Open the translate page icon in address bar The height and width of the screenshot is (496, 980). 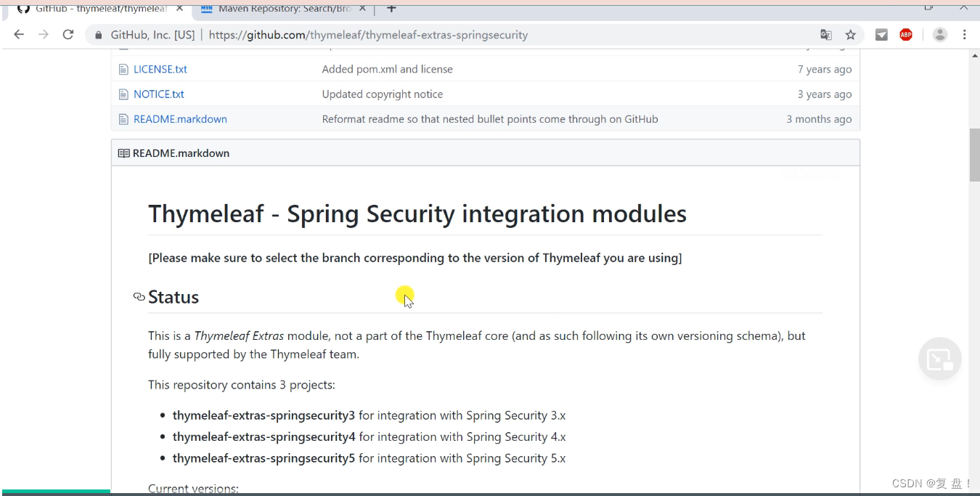click(826, 35)
